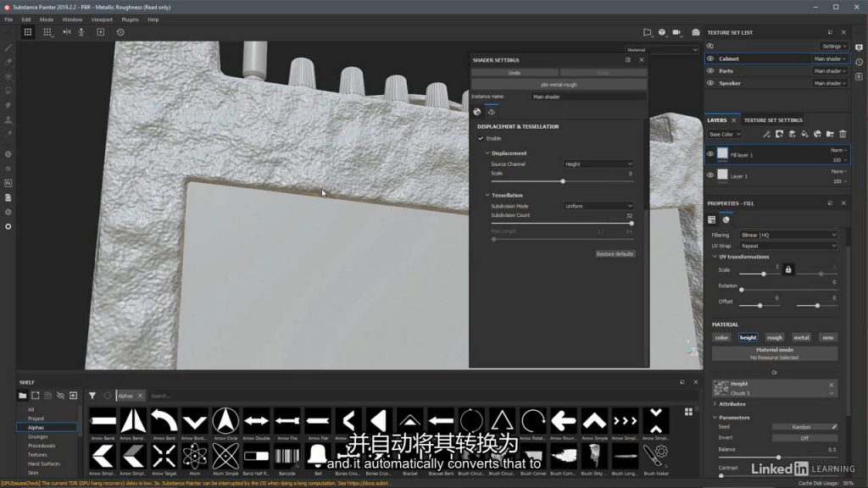868x488 pixels.
Task: Select the Polygon fill tool
Action: [8, 91]
